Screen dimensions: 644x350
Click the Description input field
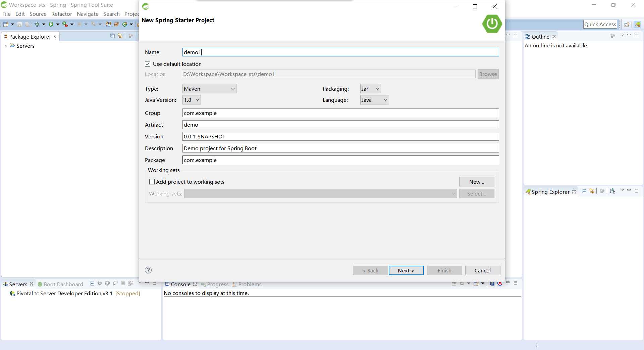(340, 148)
